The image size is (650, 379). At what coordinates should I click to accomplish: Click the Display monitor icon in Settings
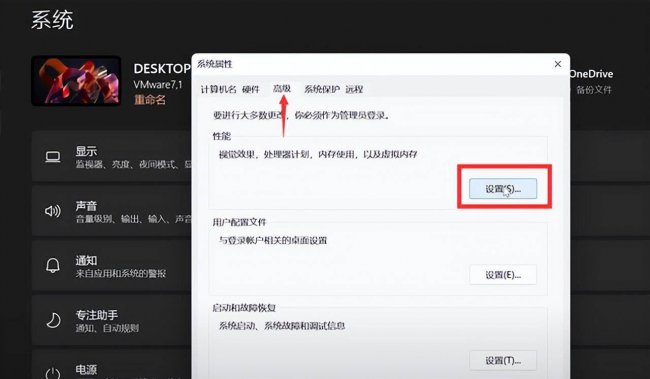pyautogui.click(x=53, y=157)
